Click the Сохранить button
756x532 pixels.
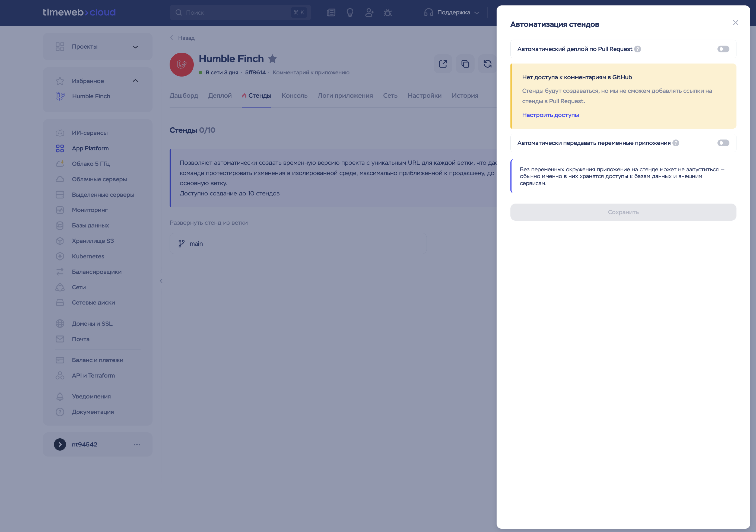point(623,212)
